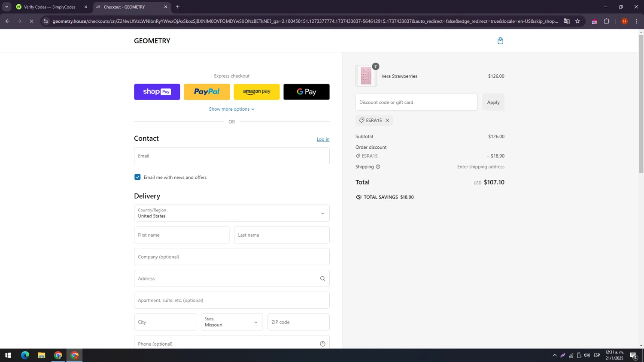Open the translate page icon
The image size is (644, 362).
pos(567,21)
